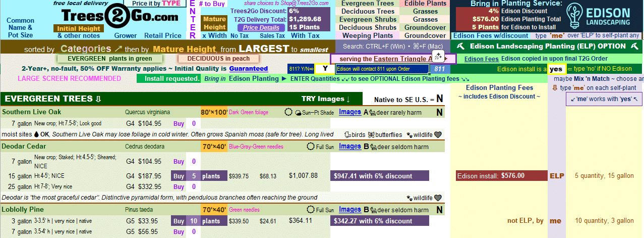Viewport: 644px width, 238px height.
Task: Open Images link for Deodar Cedar
Action: click(350, 147)
